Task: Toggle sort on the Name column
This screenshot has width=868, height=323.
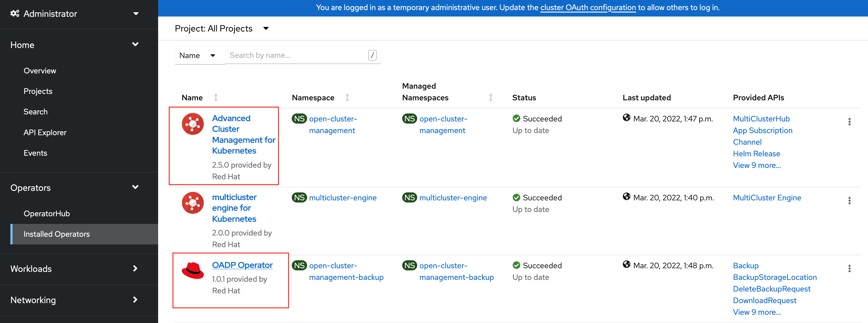Action: click(216, 97)
